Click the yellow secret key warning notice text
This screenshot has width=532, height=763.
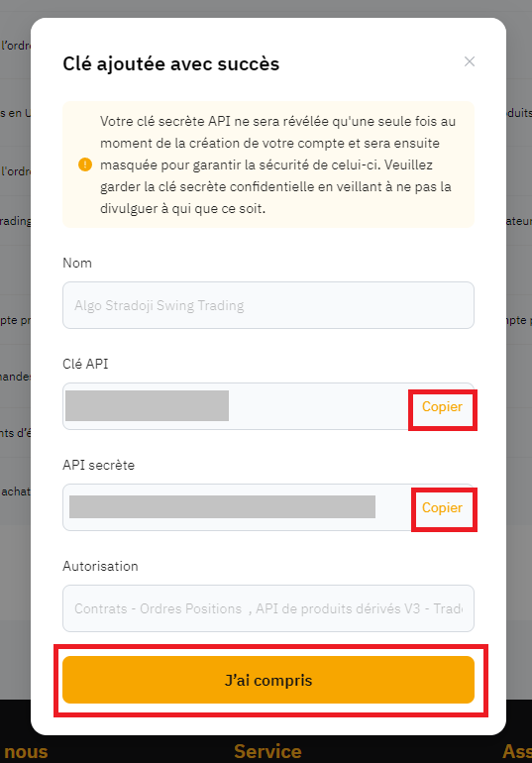coord(278,164)
